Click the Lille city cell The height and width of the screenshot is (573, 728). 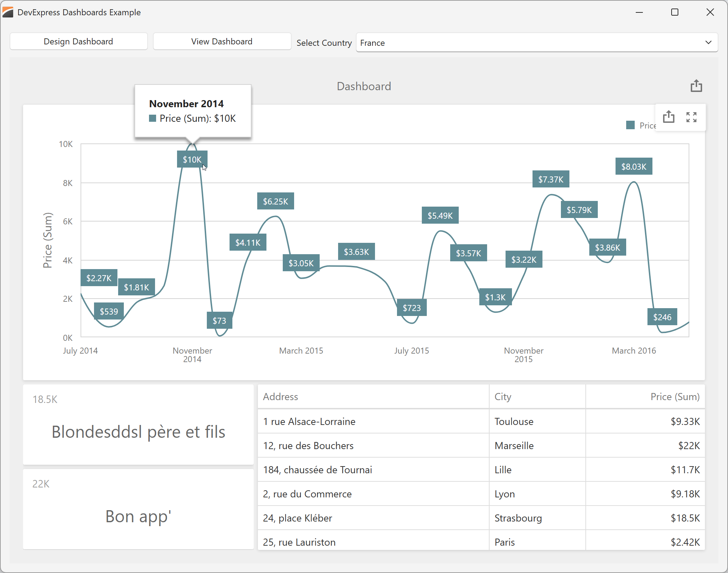coord(537,470)
